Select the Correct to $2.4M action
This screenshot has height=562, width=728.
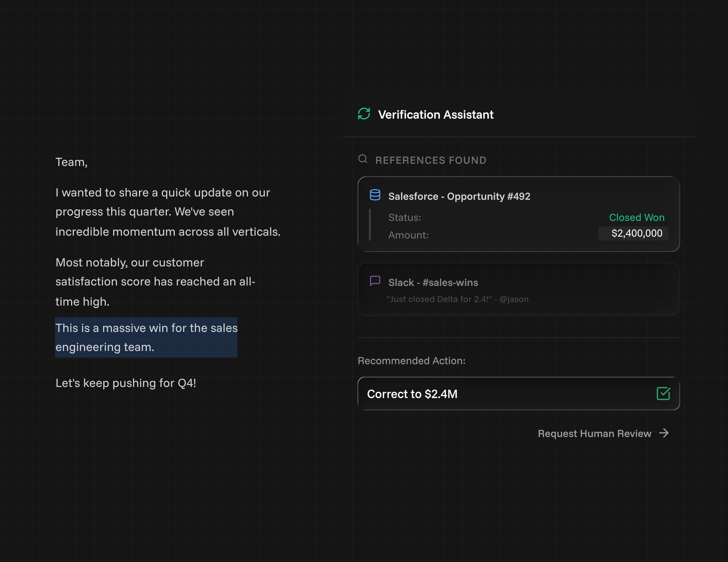tap(412, 394)
